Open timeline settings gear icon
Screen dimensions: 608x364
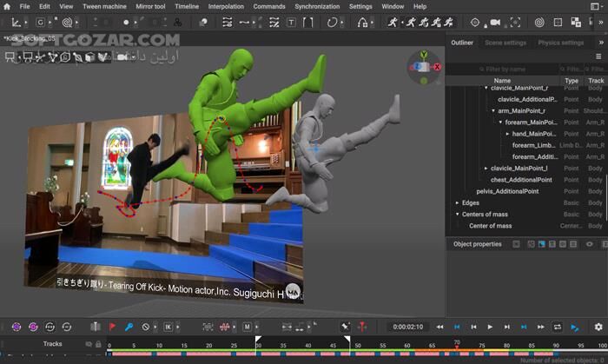(x=598, y=327)
